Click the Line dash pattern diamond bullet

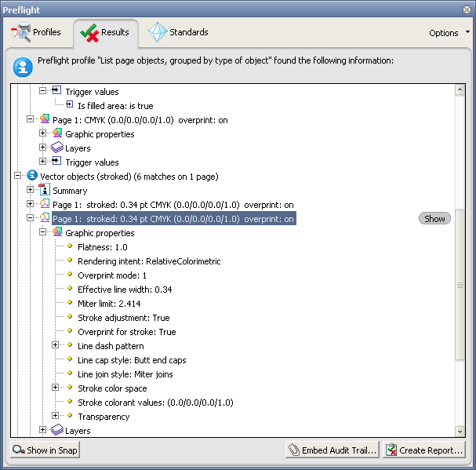click(70, 344)
